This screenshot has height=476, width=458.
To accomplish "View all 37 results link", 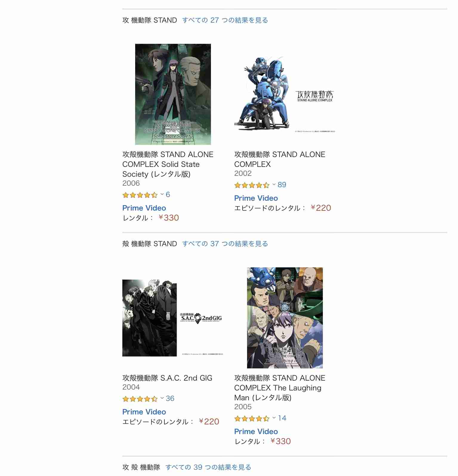I will click(x=225, y=244).
